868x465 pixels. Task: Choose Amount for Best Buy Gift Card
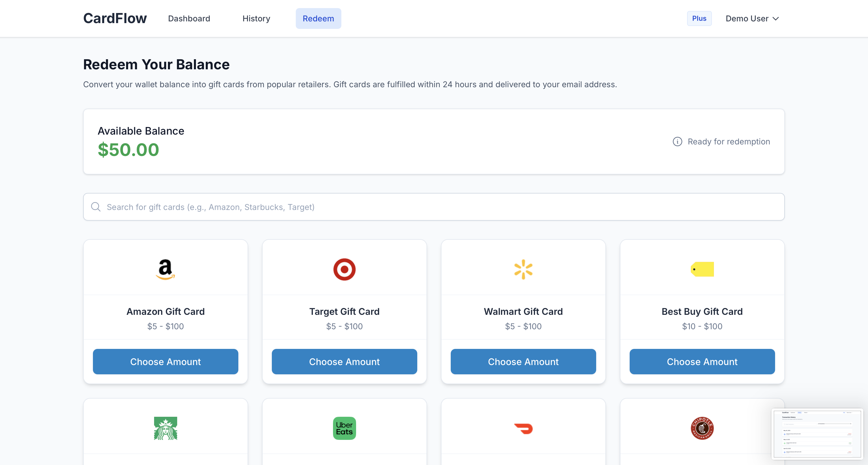(x=702, y=362)
